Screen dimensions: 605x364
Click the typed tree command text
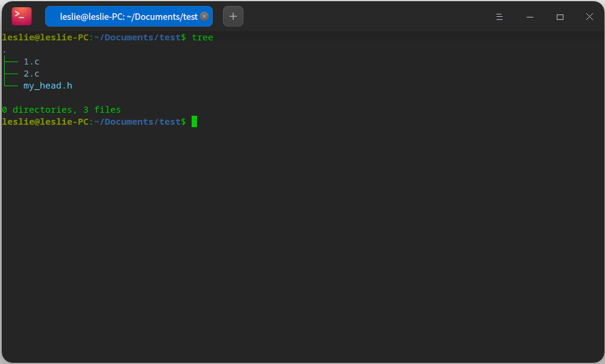[x=202, y=37]
